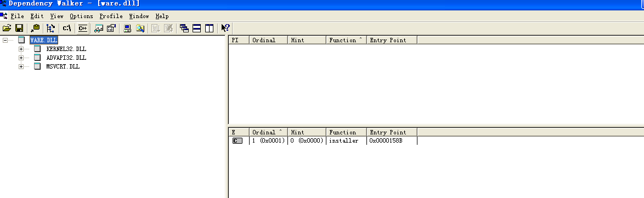Click the module icon beside WARE.DLL

tap(21, 40)
